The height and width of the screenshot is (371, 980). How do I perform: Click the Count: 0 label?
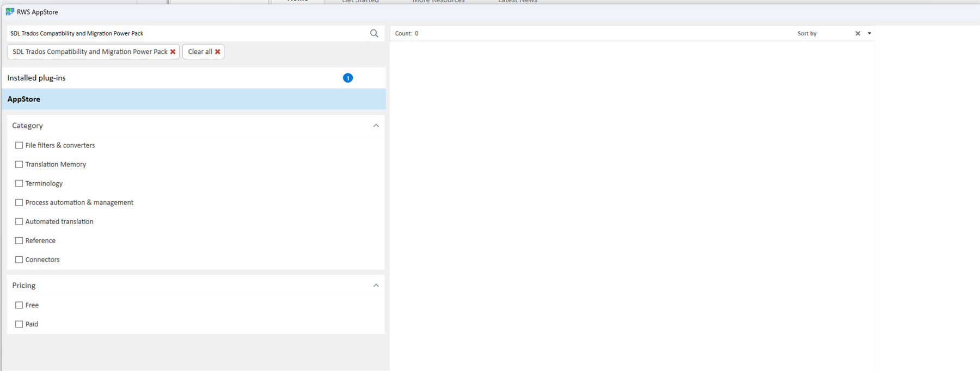pos(407,33)
